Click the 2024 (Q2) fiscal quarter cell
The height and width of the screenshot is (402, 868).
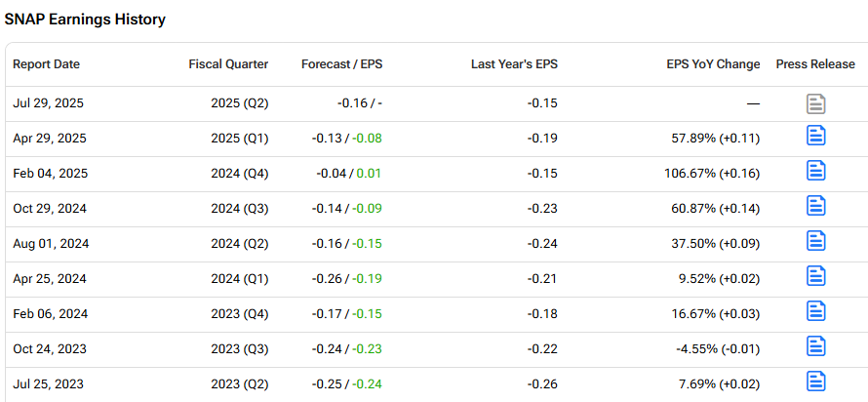pos(240,244)
